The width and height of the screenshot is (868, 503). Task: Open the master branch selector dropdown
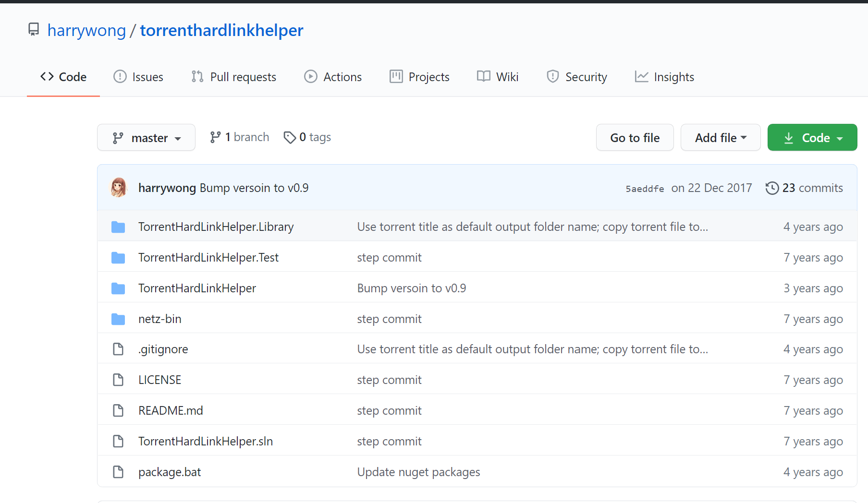tap(146, 137)
